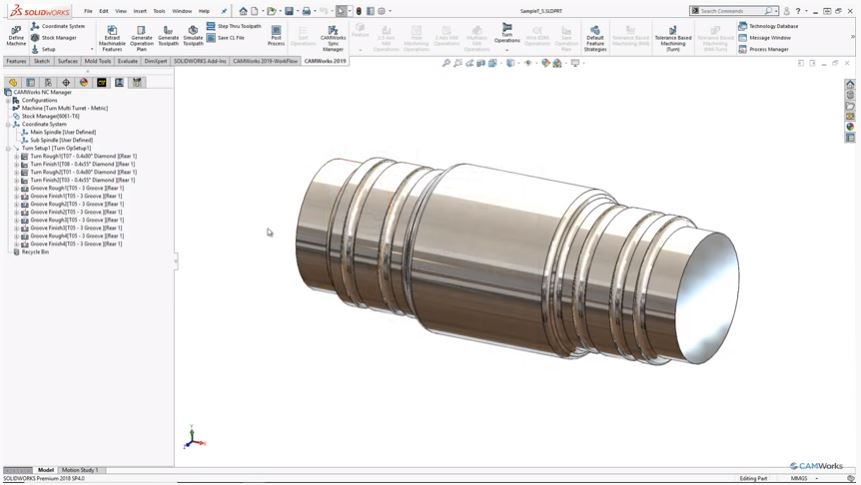861x485 pixels.
Task: Open the File menu
Action: point(88,11)
